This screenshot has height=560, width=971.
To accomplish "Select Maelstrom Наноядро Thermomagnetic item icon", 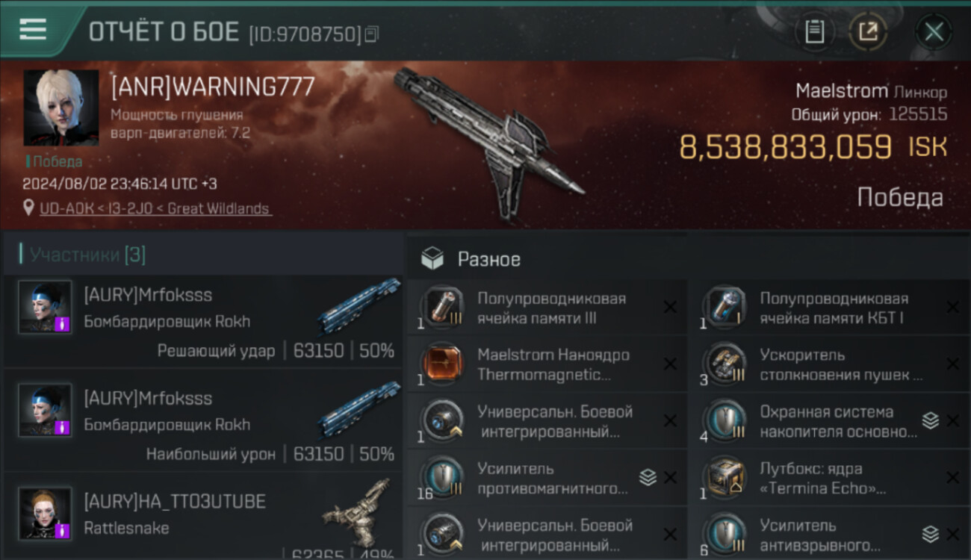I will tap(441, 364).
